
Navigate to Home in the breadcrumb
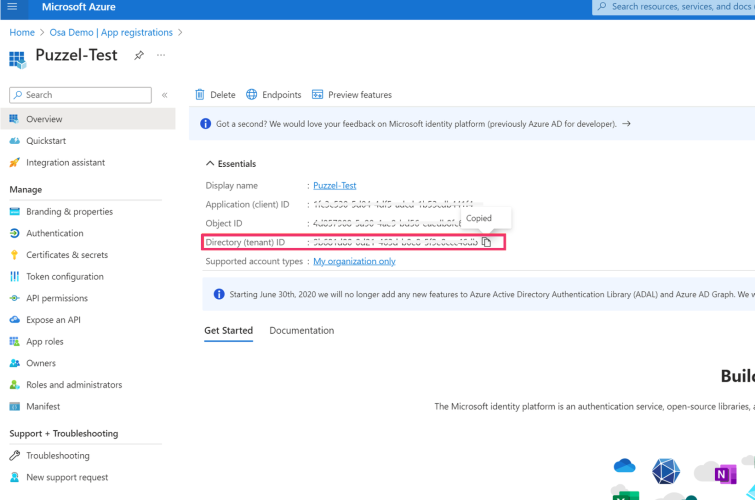click(x=22, y=32)
